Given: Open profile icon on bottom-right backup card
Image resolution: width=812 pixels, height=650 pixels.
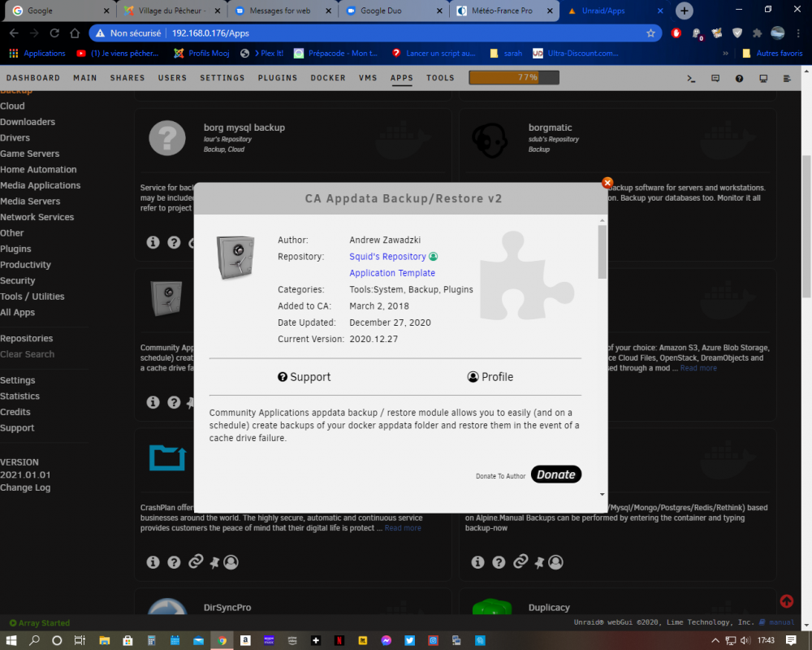Looking at the screenshot, I should tap(555, 562).
